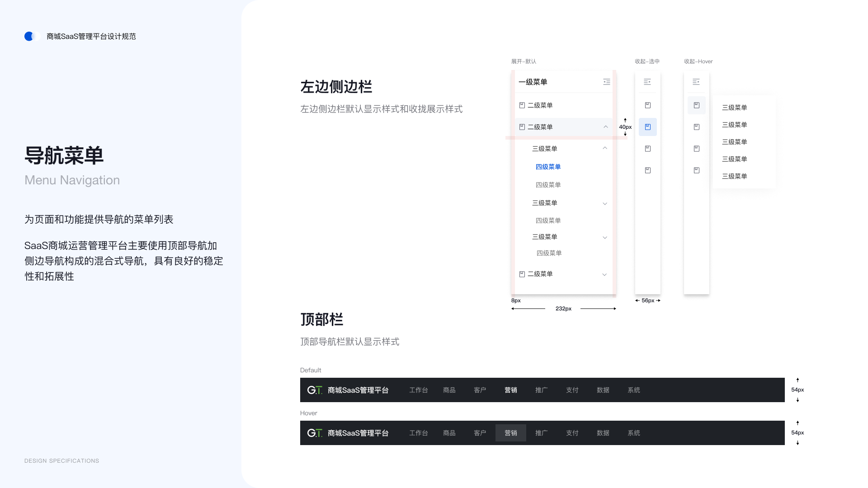The height and width of the screenshot is (488, 868).
Task: Click the GT logo in the Hover top bar
Action: pos(315,433)
